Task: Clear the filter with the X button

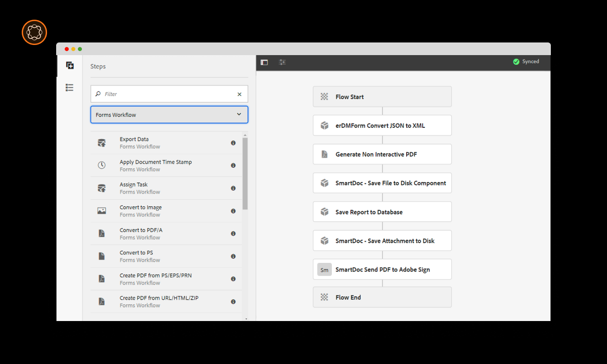Action: click(239, 94)
